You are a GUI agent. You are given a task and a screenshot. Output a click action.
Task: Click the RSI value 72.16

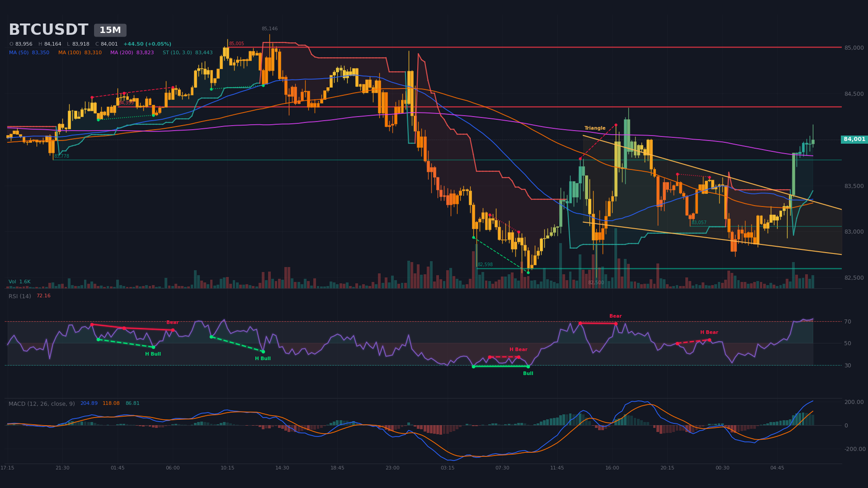point(43,296)
